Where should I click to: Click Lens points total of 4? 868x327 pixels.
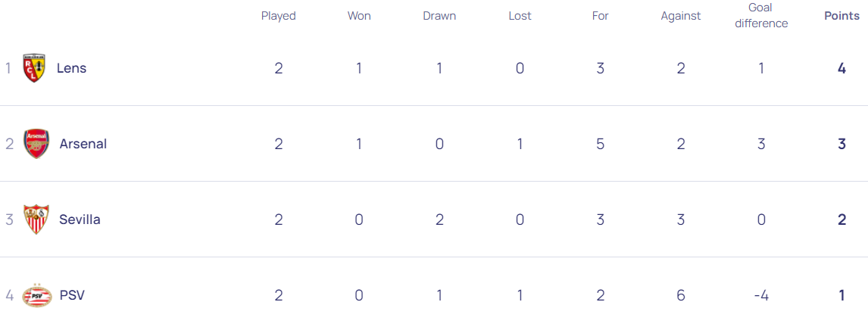click(x=841, y=68)
